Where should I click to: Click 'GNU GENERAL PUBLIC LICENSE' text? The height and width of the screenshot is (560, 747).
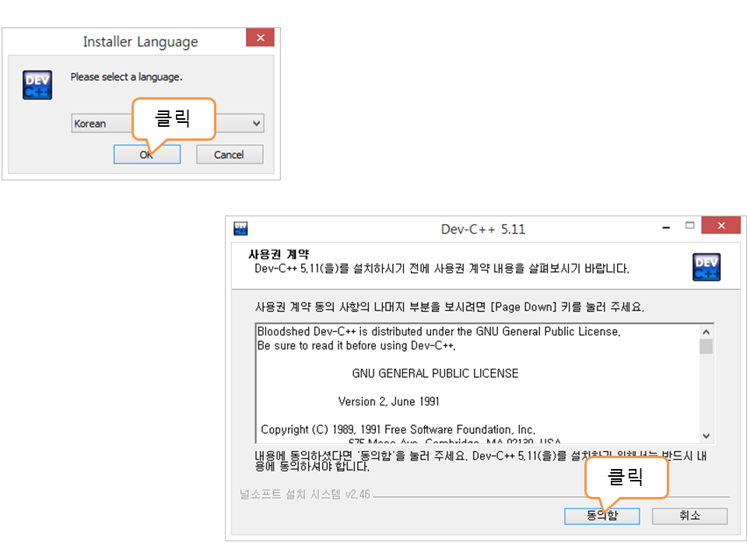point(435,373)
